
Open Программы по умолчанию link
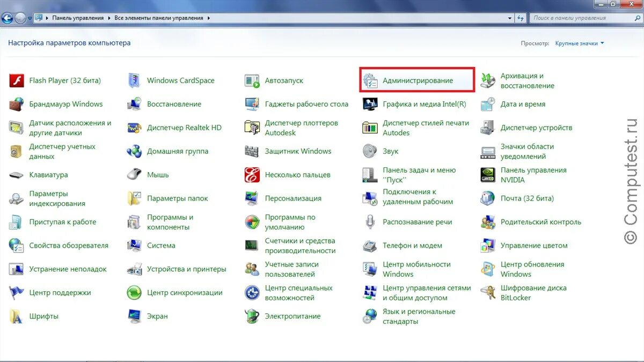pos(290,222)
